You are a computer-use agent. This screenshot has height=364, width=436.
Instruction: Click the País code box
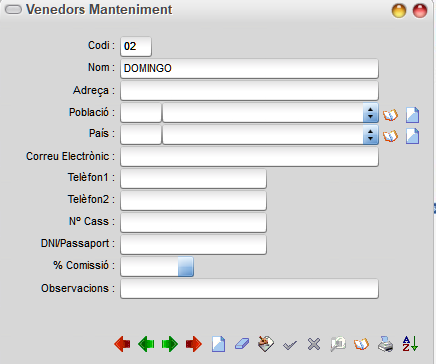pos(141,135)
